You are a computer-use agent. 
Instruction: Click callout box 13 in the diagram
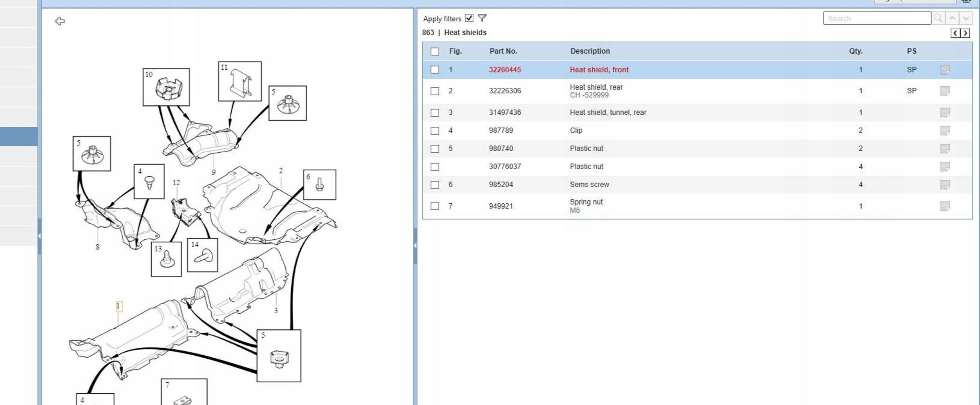[x=166, y=259]
